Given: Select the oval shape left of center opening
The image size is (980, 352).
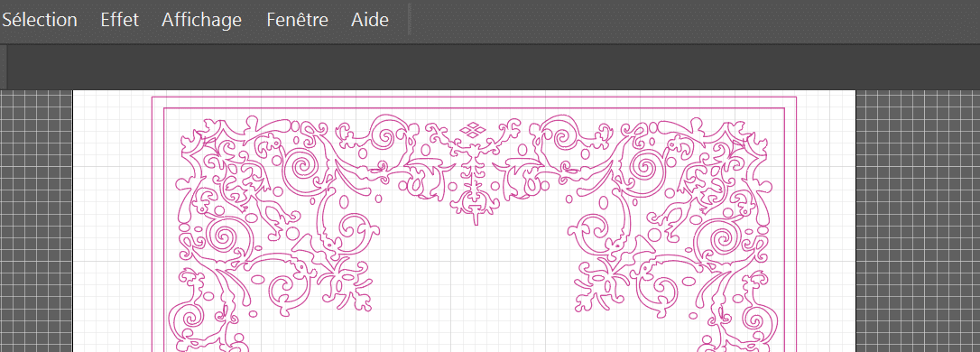Looking at the screenshot, I should 345,202.
